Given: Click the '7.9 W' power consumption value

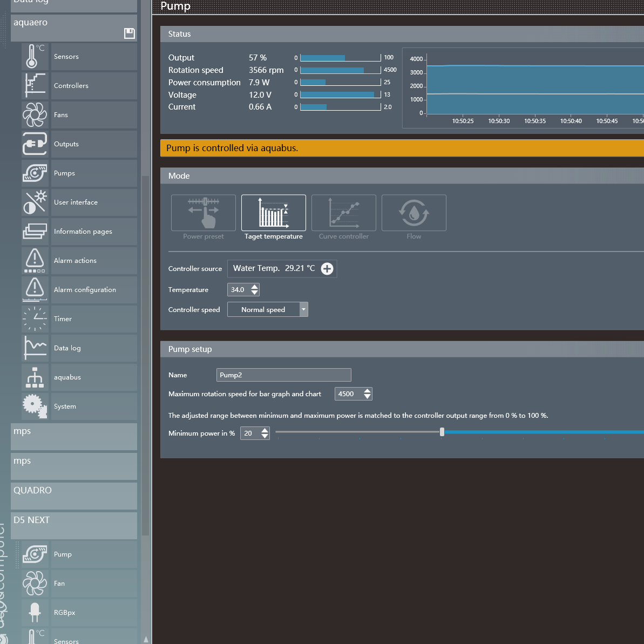Looking at the screenshot, I should click(259, 83).
